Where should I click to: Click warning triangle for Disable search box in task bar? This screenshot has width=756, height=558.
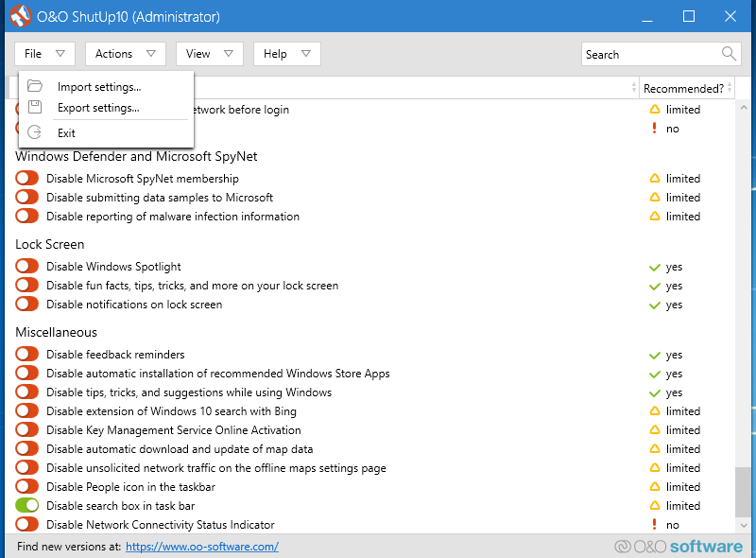click(x=654, y=505)
